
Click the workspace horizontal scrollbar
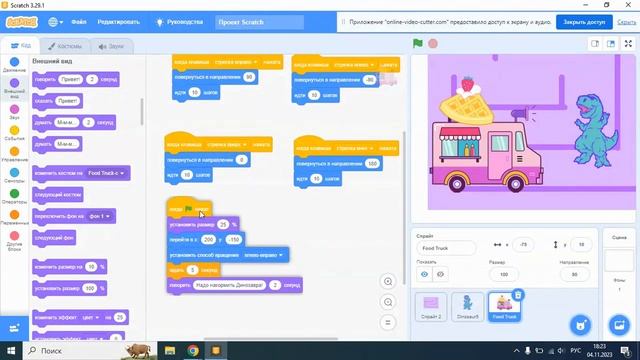click(x=271, y=338)
